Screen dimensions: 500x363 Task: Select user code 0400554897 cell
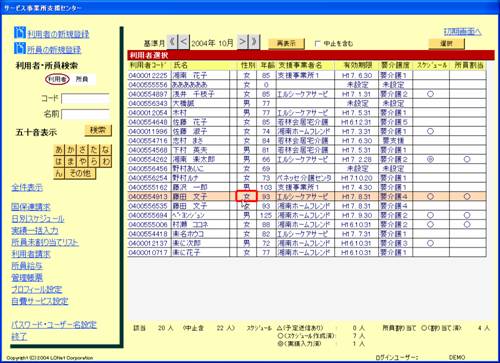tap(148, 94)
